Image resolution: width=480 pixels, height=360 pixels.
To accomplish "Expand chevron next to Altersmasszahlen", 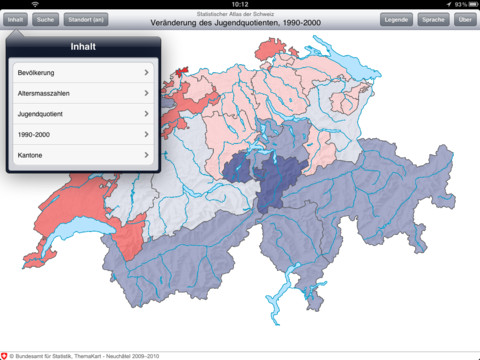I will point(146,93).
